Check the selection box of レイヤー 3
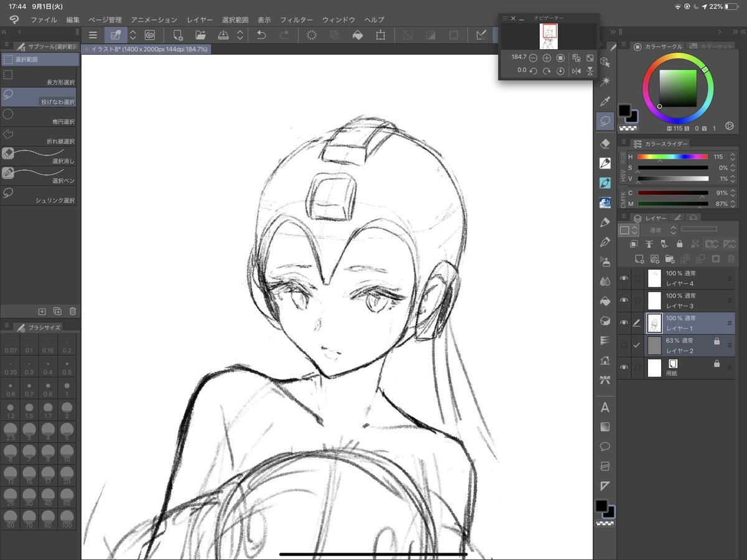747x560 pixels. click(x=637, y=301)
